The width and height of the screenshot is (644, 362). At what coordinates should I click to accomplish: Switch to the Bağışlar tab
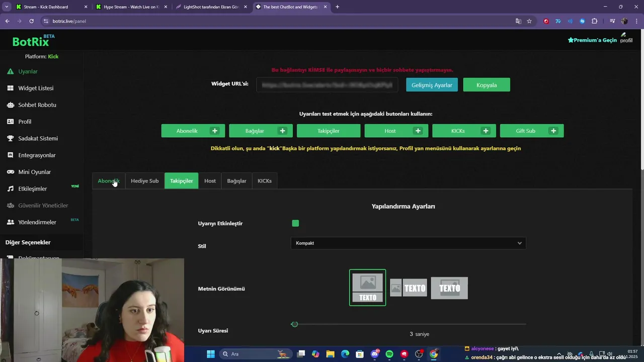coord(237,180)
